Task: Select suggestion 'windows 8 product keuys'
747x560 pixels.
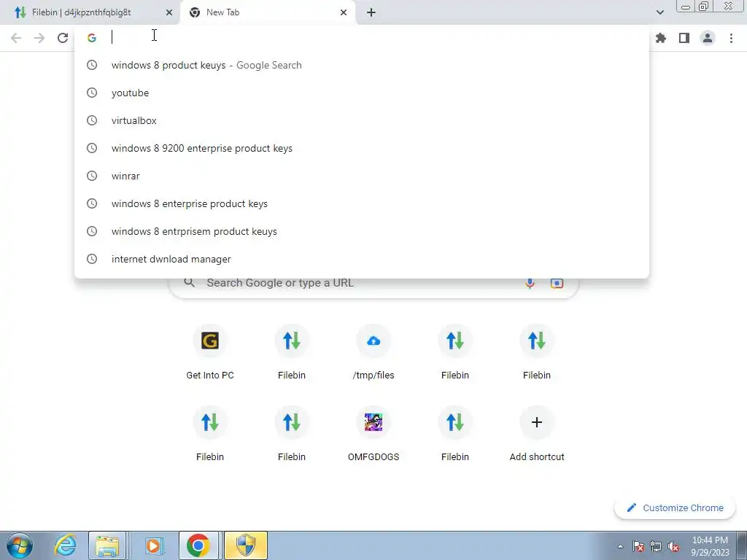Action: (362, 65)
